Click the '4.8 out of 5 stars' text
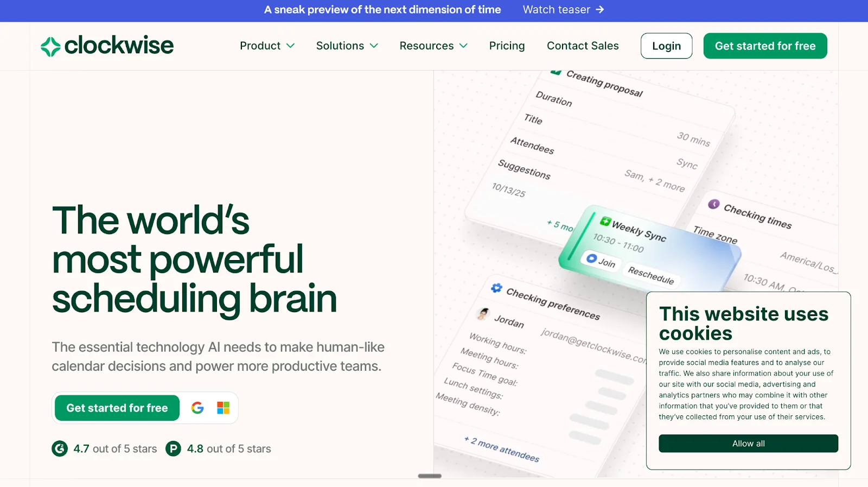Image resolution: width=868 pixels, height=487 pixels. point(229,448)
